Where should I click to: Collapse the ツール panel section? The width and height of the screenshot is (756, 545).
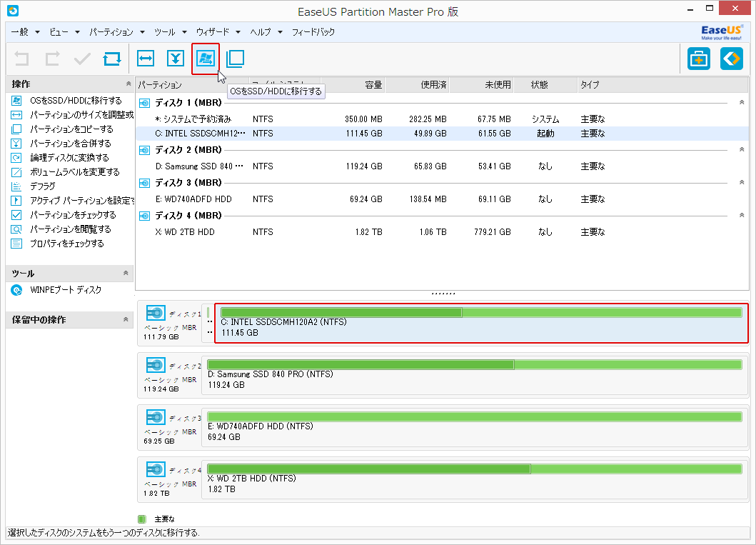pos(126,273)
